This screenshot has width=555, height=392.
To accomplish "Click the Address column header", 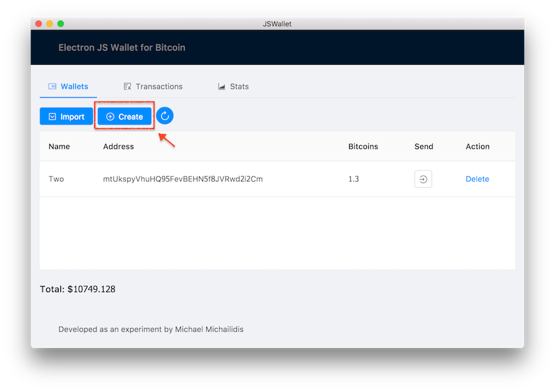I will pyautogui.click(x=118, y=147).
